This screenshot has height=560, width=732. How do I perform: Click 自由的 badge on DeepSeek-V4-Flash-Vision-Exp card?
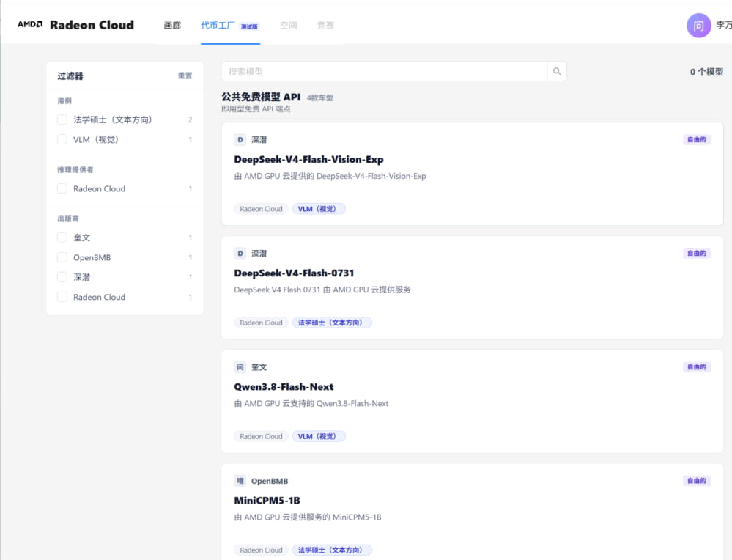coord(697,139)
